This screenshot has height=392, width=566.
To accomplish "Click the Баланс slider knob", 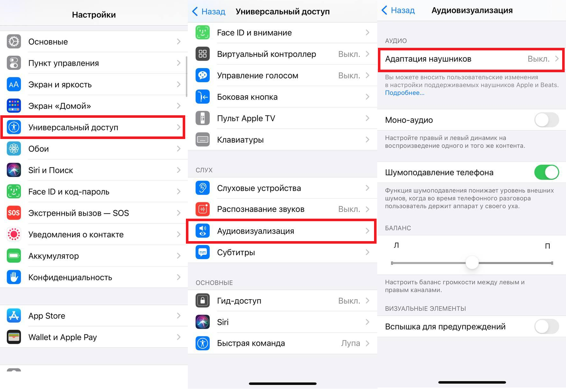I will (x=472, y=263).
